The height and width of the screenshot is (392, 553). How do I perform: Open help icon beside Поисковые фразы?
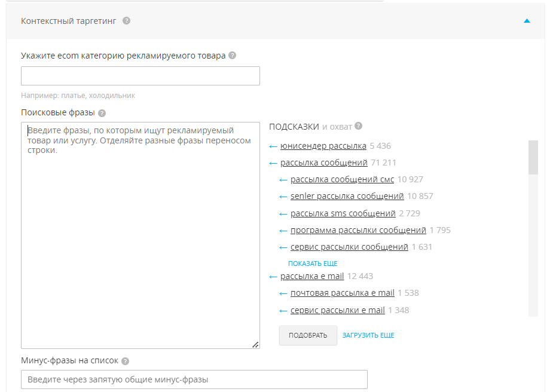pos(102,113)
